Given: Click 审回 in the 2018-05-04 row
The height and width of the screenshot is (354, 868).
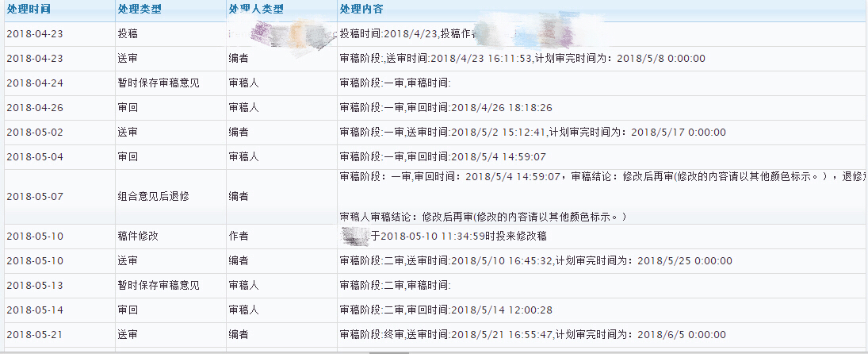Looking at the screenshot, I should (128, 157).
